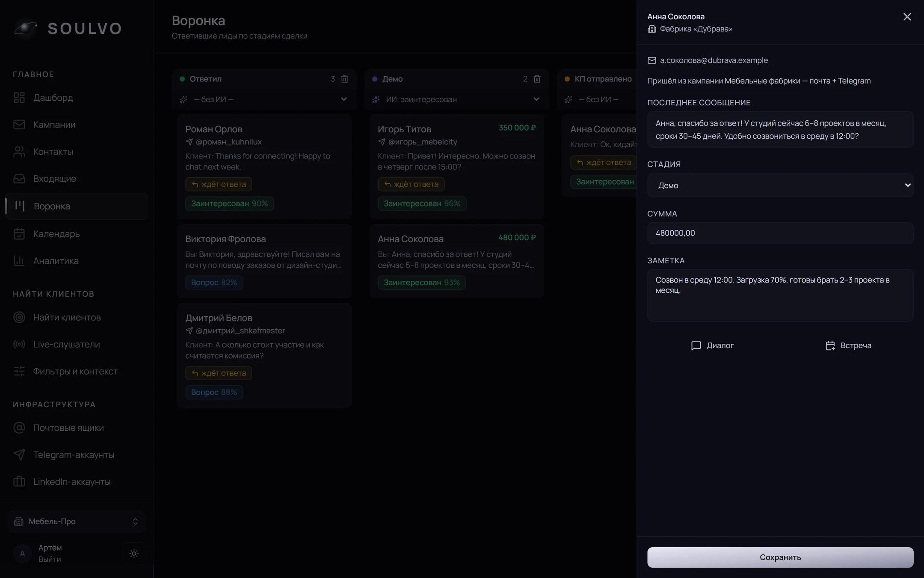Select Воронка in the sidebar
This screenshot has height=578, width=924.
coord(77,206)
